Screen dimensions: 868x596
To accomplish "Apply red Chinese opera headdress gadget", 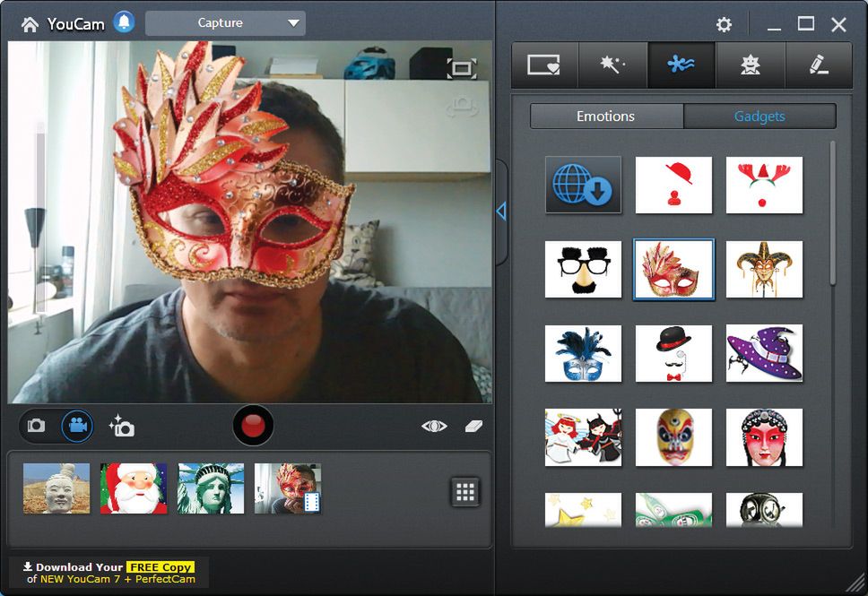I will click(764, 437).
